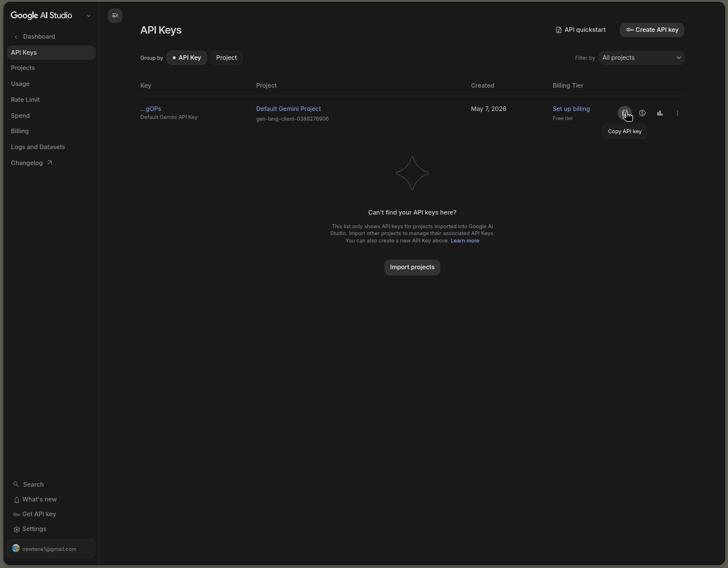Click the Default Gemini API Key label
Screen dimensions: 728x568
click(169, 117)
